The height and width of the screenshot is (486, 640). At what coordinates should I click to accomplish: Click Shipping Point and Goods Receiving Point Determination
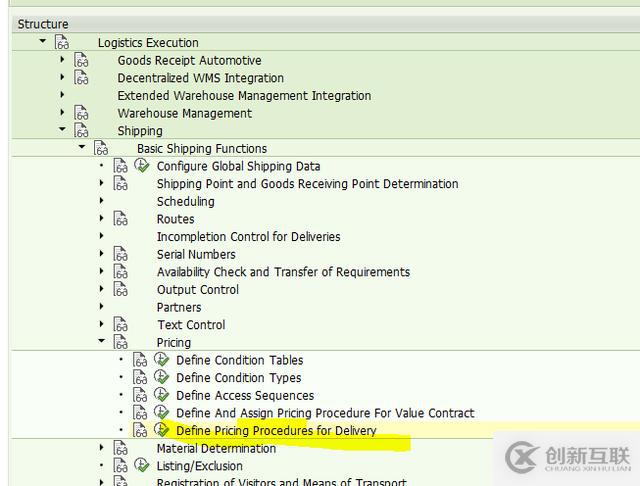(x=307, y=184)
